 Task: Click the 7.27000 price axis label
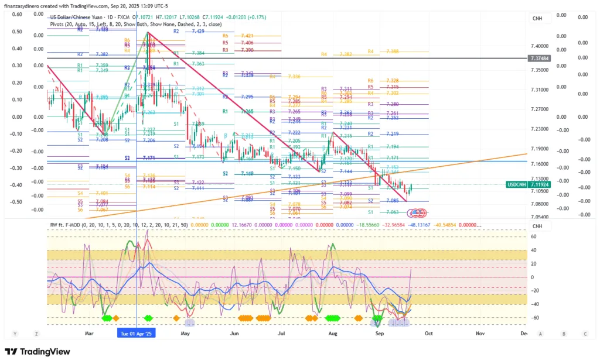pyautogui.click(x=540, y=109)
